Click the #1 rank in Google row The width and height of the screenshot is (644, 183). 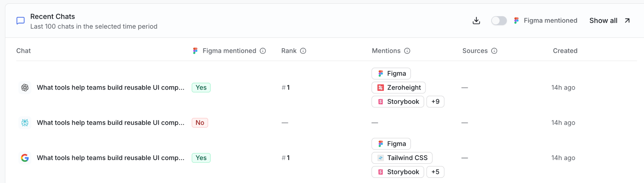click(286, 158)
